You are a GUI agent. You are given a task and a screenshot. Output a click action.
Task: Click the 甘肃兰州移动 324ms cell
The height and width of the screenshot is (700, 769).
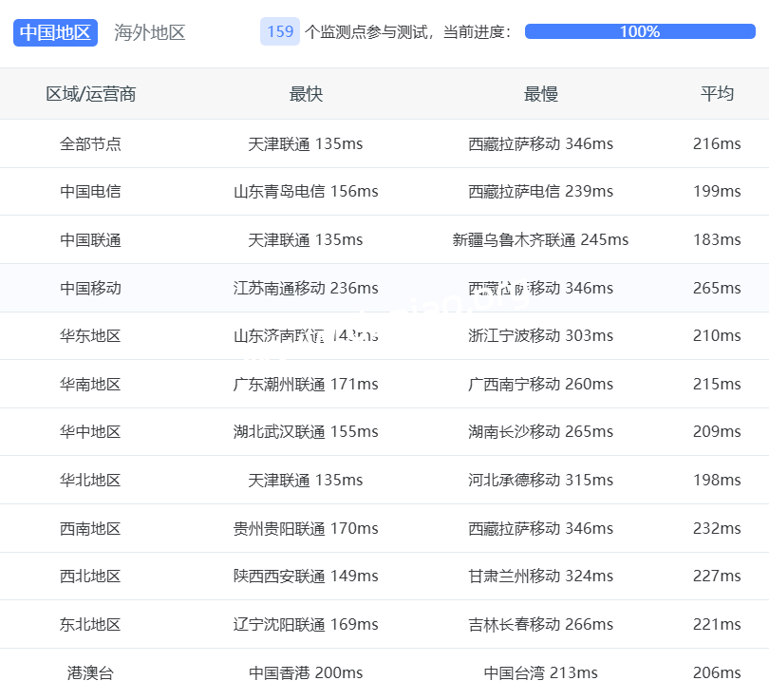coord(540,577)
